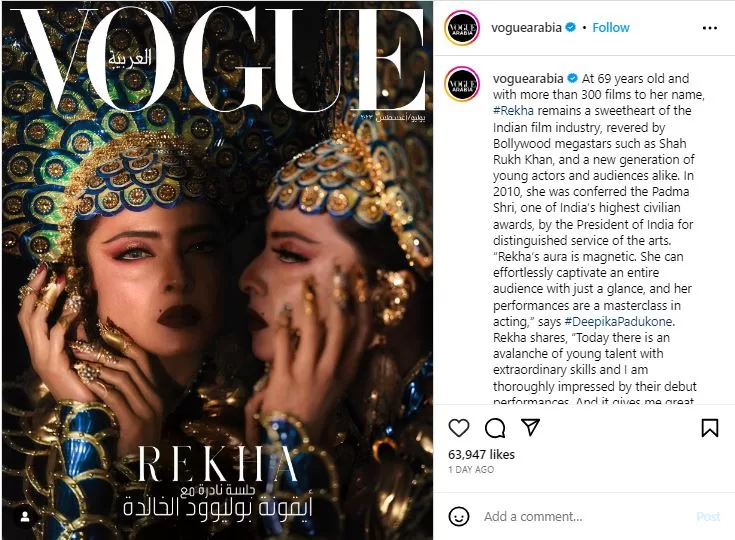Open the #Rekha hashtag link
This screenshot has height=540, width=735.
(x=513, y=111)
